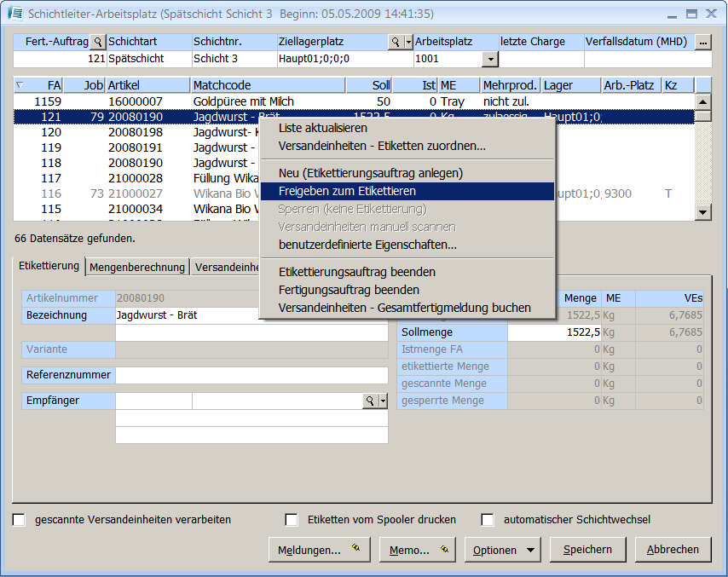Viewport: 728px width, 577px height.
Task: Click the Fert.-Auftrag search magnifier icon
Action: click(97, 42)
